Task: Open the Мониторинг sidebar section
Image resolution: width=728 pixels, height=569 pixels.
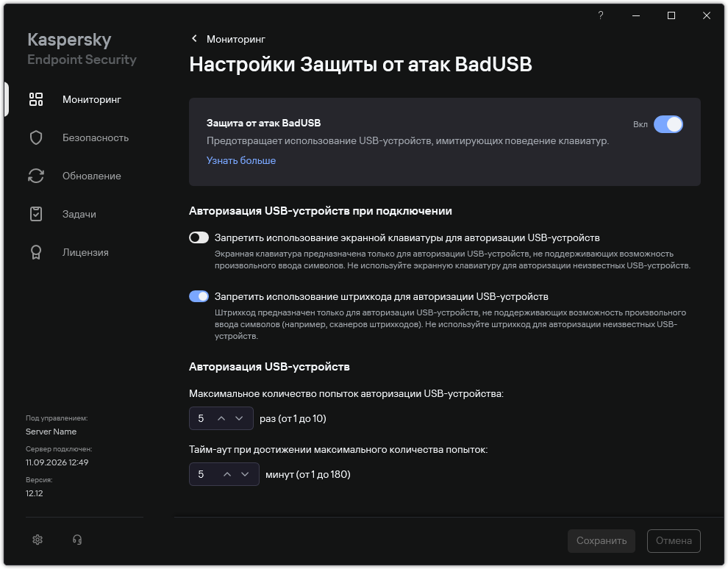Action: pos(92,99)
